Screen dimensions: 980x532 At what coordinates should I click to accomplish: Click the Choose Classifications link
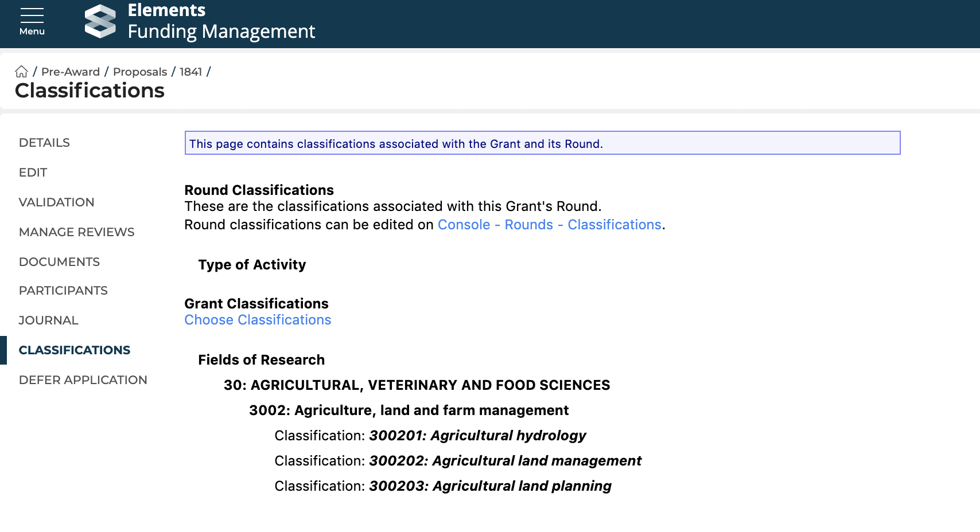pos(258,320)
